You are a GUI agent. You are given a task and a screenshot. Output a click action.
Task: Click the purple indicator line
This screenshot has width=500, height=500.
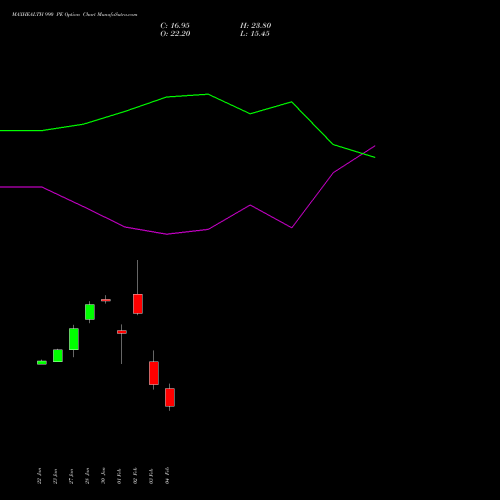[208, 229]
